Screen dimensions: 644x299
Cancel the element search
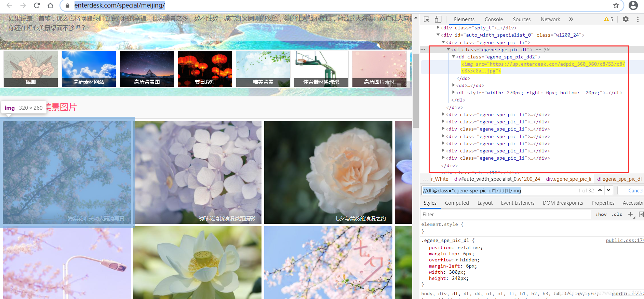[x=635, y=191]
